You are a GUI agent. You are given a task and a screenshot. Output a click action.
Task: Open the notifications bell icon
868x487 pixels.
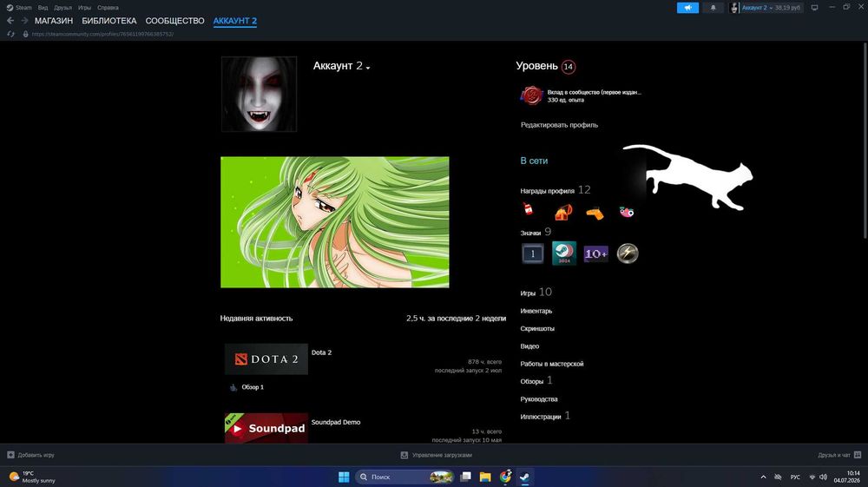click(713, 8)
